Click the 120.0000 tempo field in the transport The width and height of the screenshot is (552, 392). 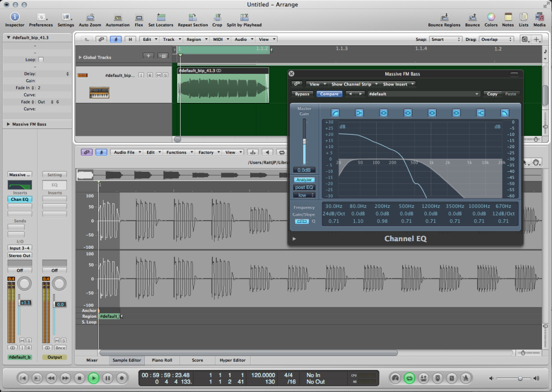263,375
